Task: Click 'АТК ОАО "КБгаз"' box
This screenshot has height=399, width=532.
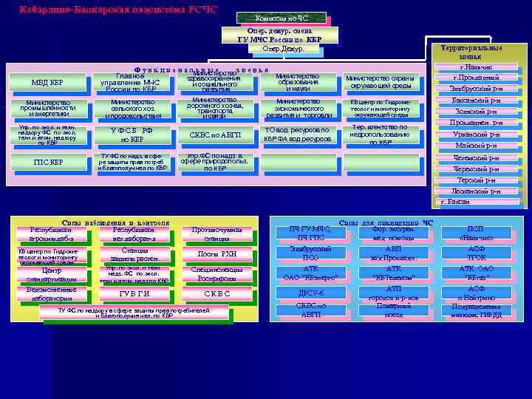Action: pos(477,273)
